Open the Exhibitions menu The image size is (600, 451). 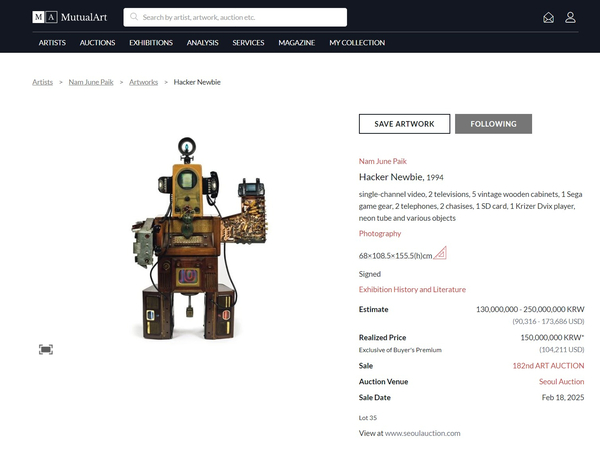[x=150, y=43]
